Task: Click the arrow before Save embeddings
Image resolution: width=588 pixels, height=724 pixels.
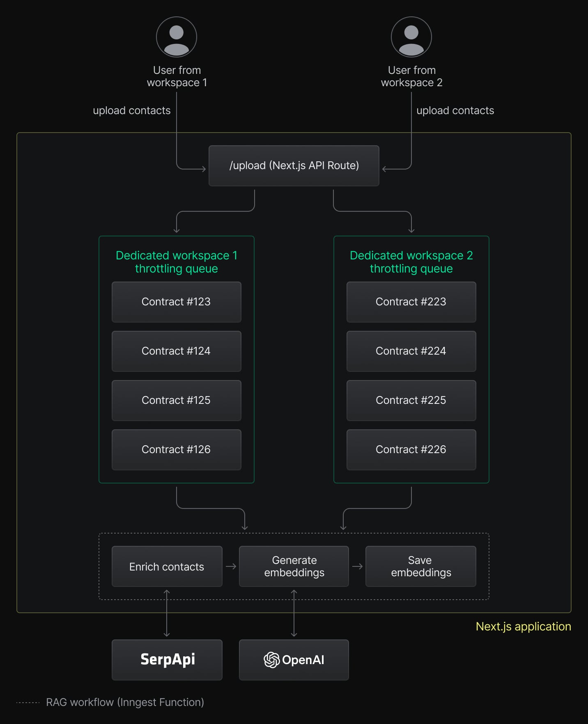Action: tap(357, 566)
